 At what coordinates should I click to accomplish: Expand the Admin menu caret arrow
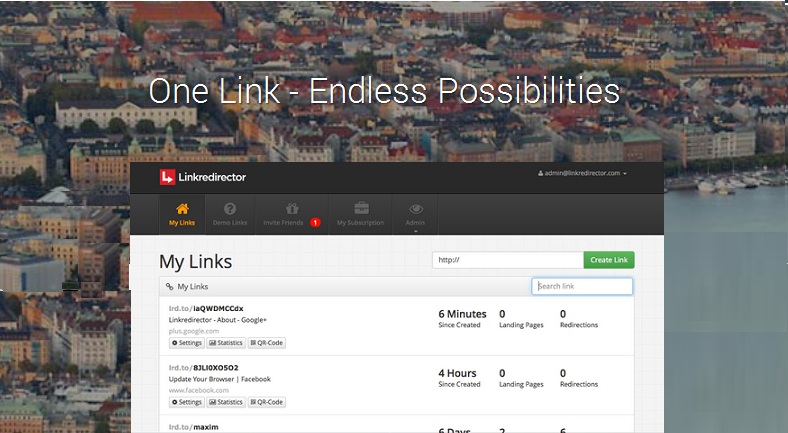point(416,231)
